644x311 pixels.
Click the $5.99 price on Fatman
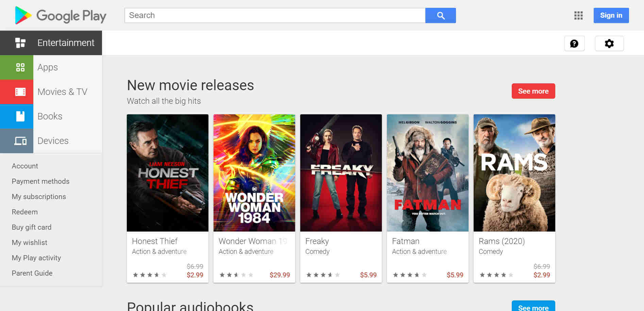(455, 275)
